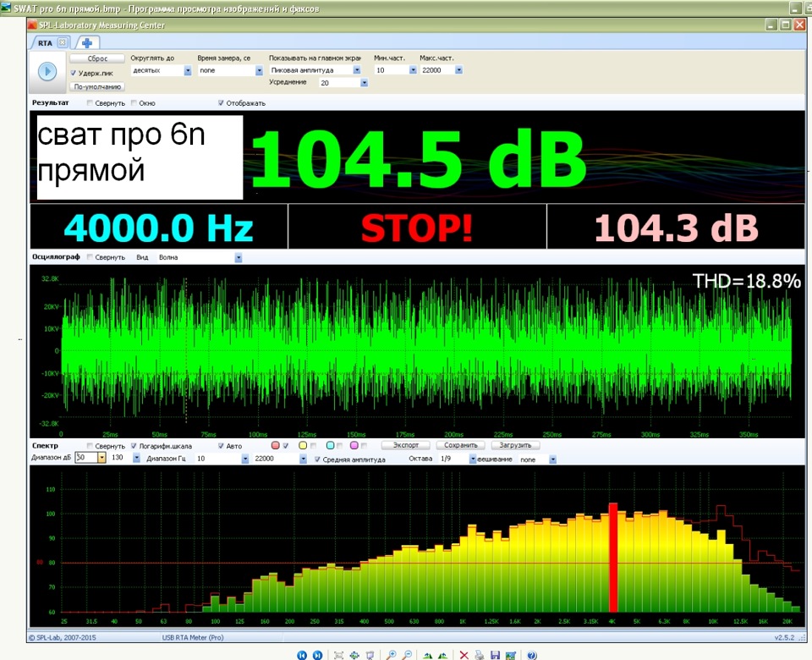Click the Загрузить button
This screenshot has width=812, height=660.
[x=515, y=445]
